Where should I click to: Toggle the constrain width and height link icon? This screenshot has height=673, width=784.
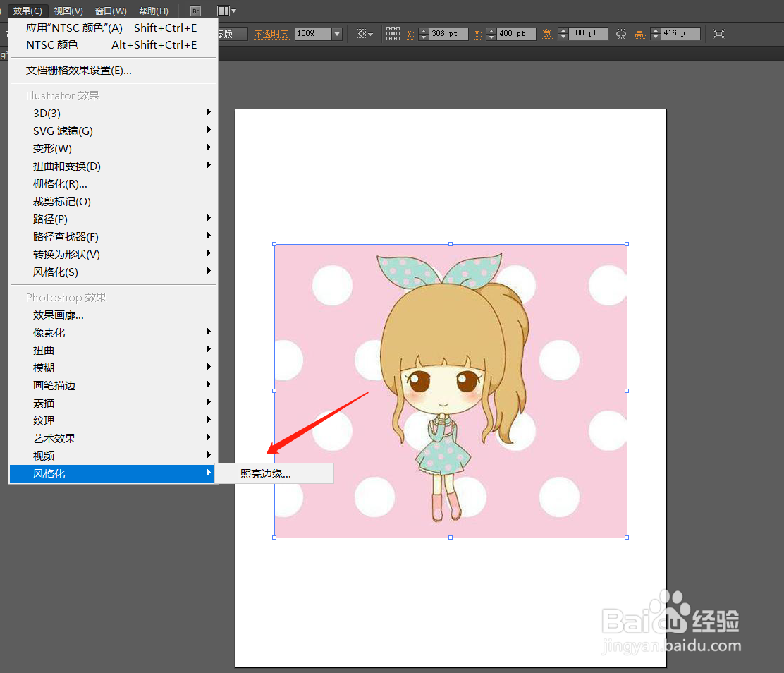[621, 34]
